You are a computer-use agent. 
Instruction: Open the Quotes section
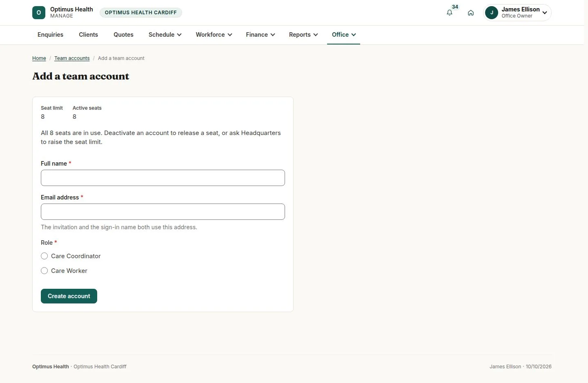123,35
